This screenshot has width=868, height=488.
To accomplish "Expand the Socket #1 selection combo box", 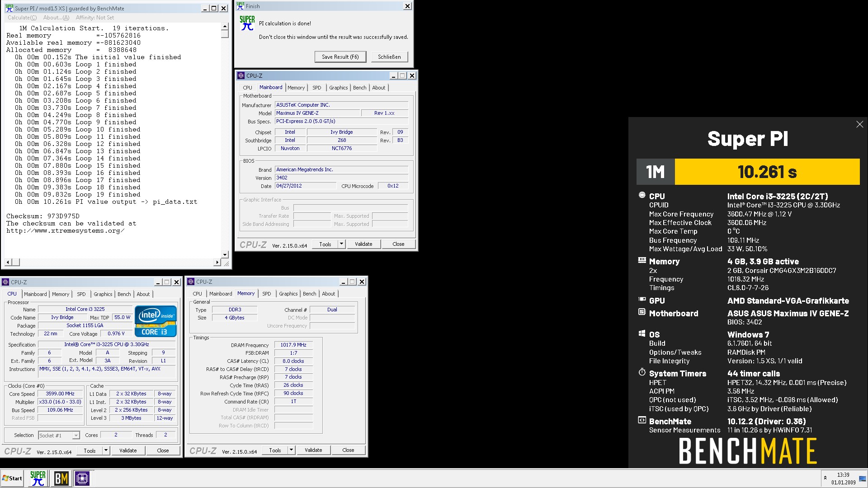I will coord(76,436).
